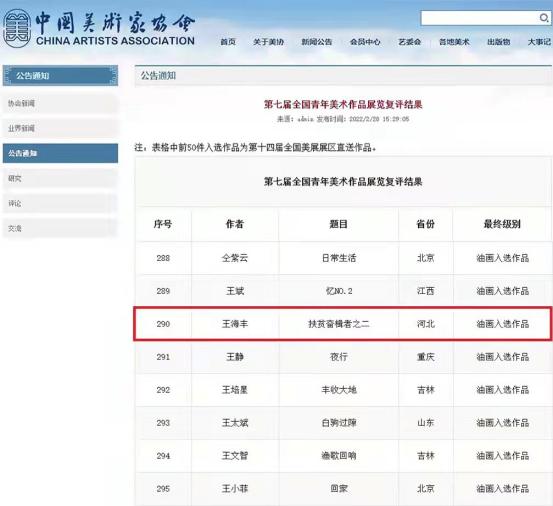Screen dimensions: 553x506
Task: Select the highlighted 公告通知 sidebar item
Action: [x=60, y=153]
